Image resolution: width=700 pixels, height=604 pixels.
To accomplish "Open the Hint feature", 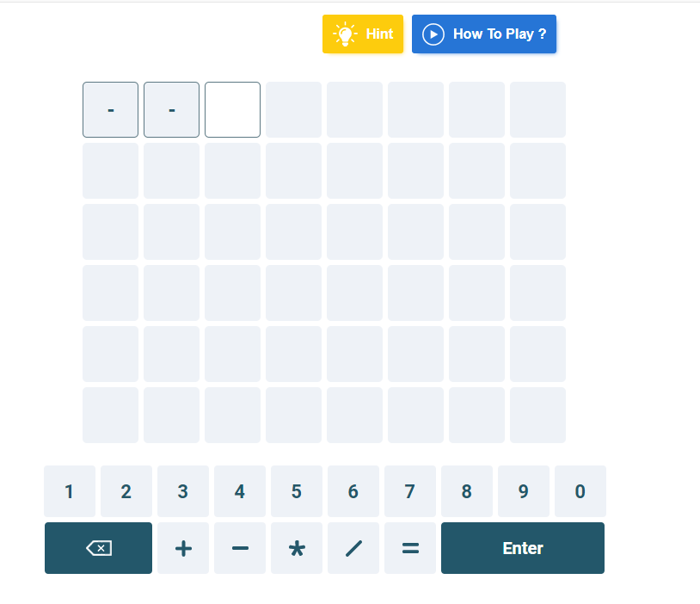I will [362, 34].
